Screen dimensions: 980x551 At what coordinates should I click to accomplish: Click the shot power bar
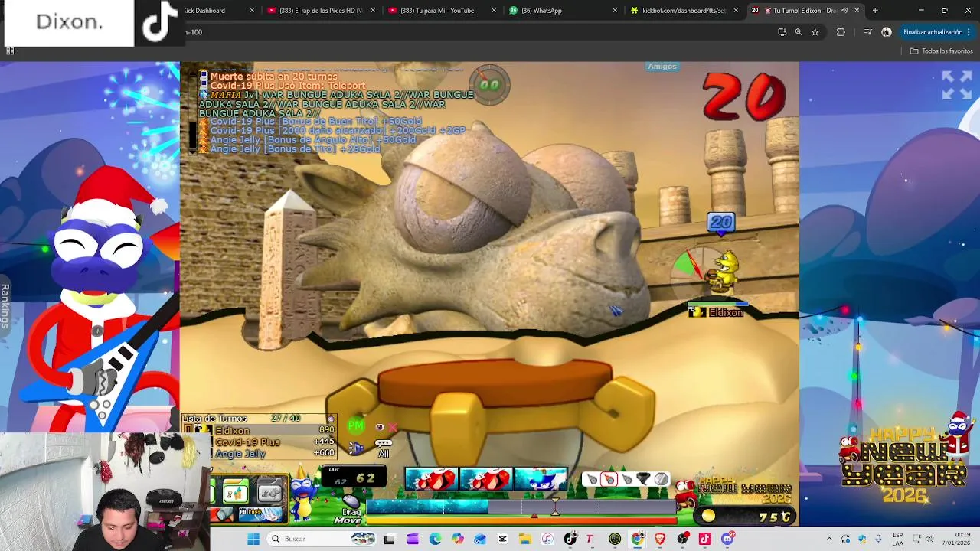click(521, 507)
